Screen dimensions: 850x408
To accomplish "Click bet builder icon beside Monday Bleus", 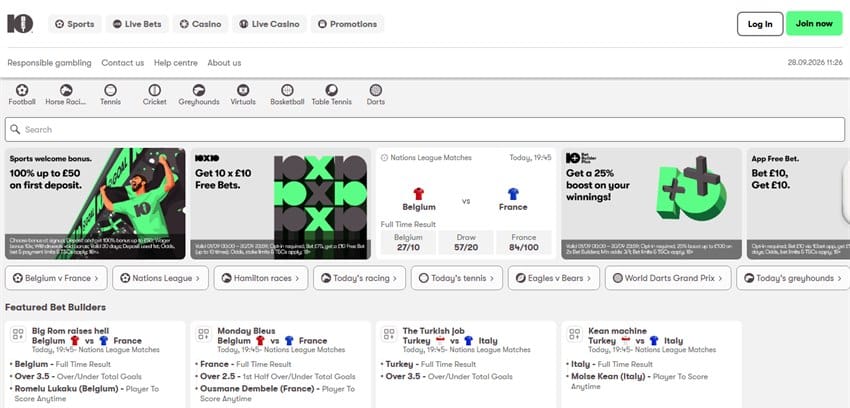I will click(203, 334).
